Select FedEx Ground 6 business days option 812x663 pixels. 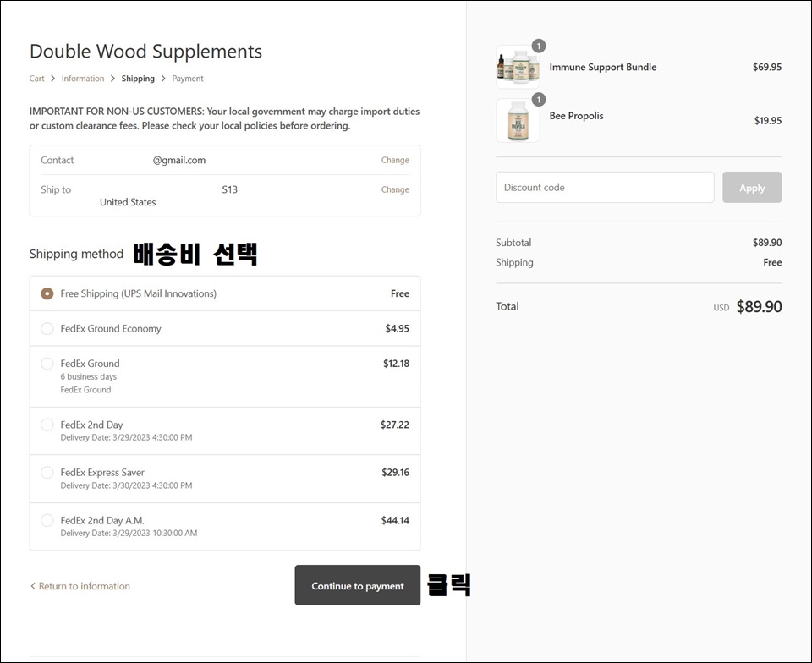coord(47,364)
